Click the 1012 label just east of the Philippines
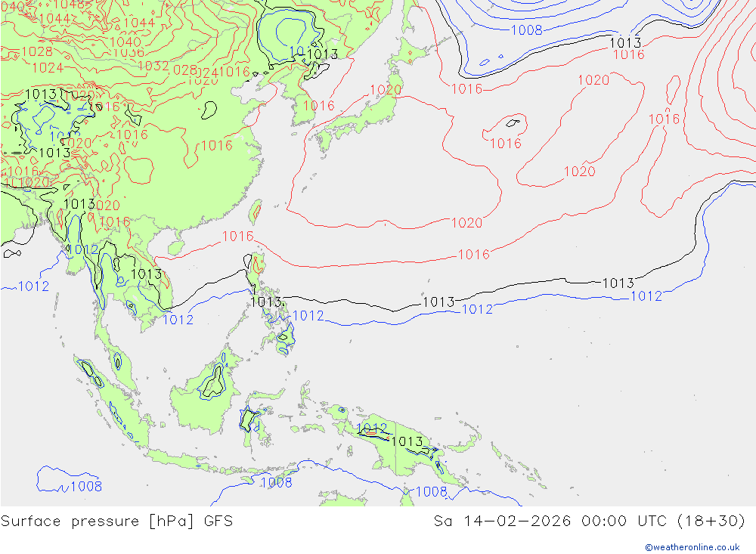The image size is (756, 554). pos(308,316)
